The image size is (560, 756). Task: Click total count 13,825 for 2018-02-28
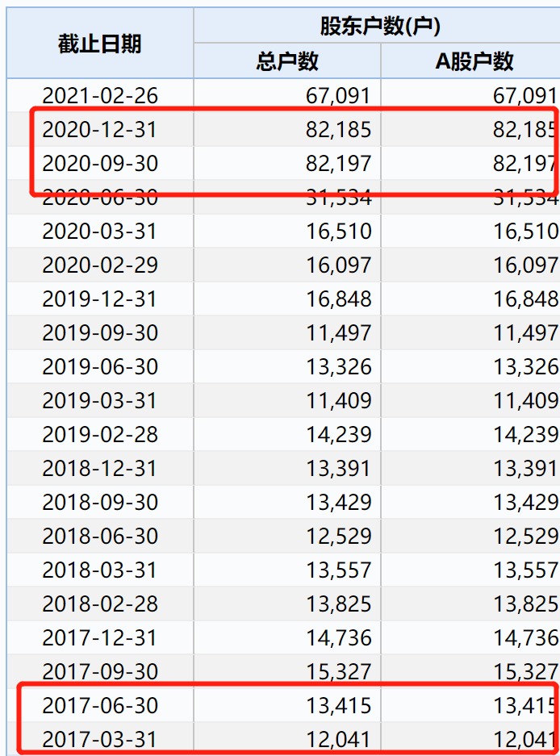(339, 604)
